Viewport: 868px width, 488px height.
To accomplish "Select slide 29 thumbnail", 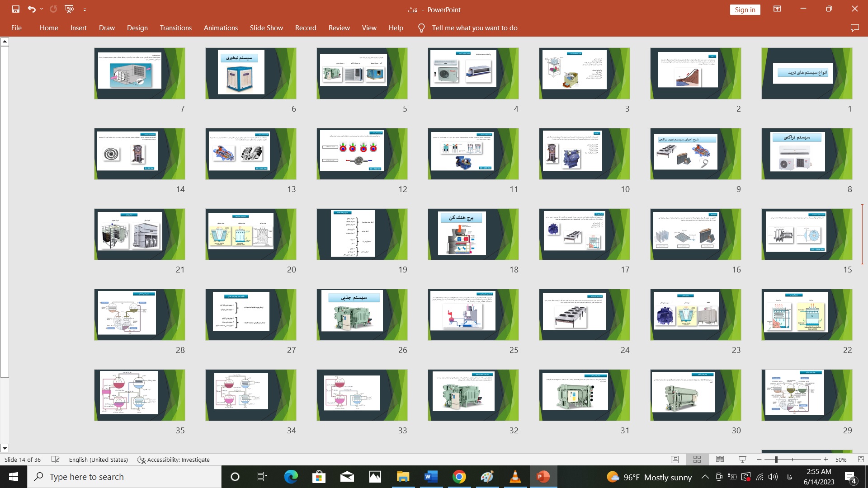I will tap(807, 395).
